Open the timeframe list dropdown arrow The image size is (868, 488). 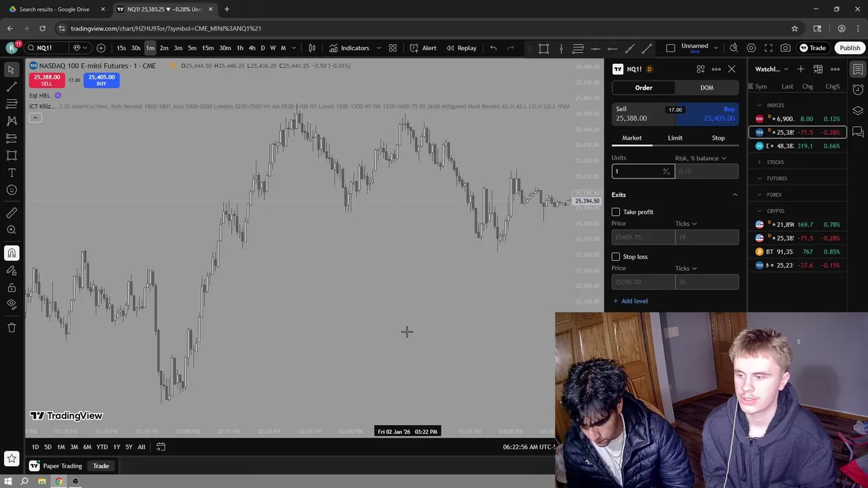tap(294, 48)
